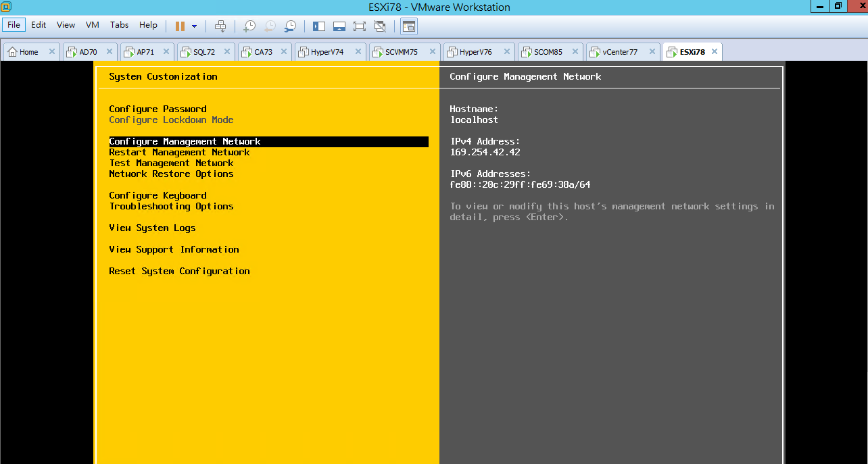Close the Home tab
This screenshot has height=464, width=868.
pos(52,52)
